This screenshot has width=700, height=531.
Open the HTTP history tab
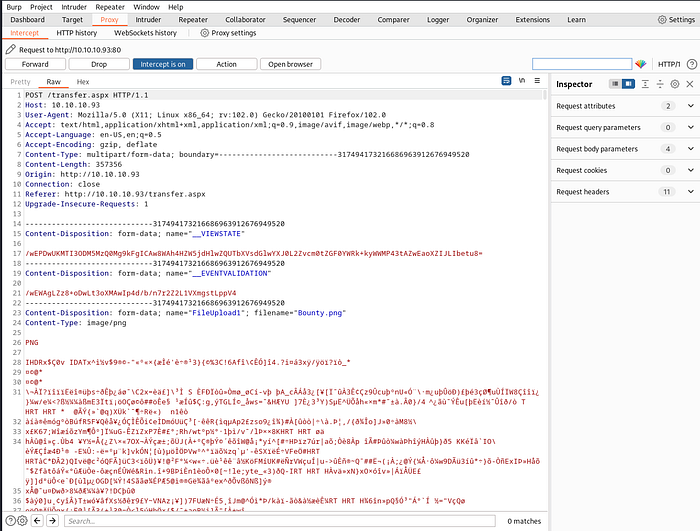click(77, 33)
